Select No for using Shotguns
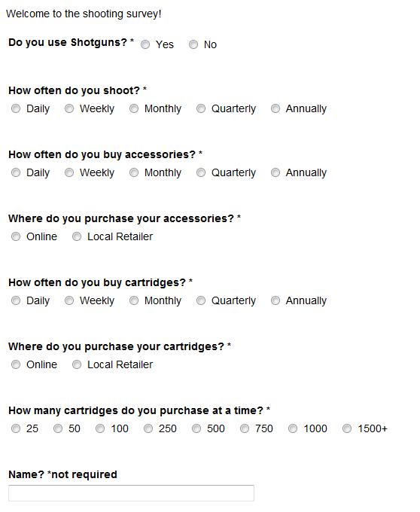Image resolution: width=420 pixels, height=512 pixels. pos(193,44)
